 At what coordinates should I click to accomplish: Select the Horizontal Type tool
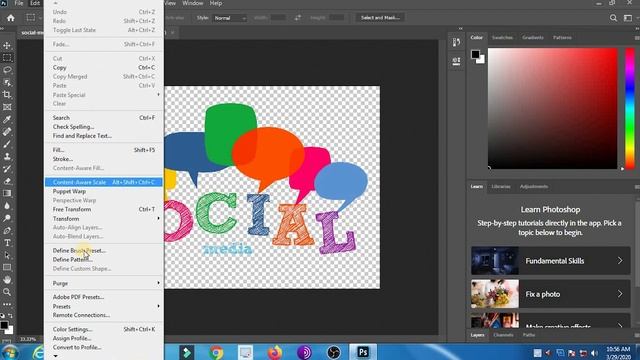pos(7,242)
